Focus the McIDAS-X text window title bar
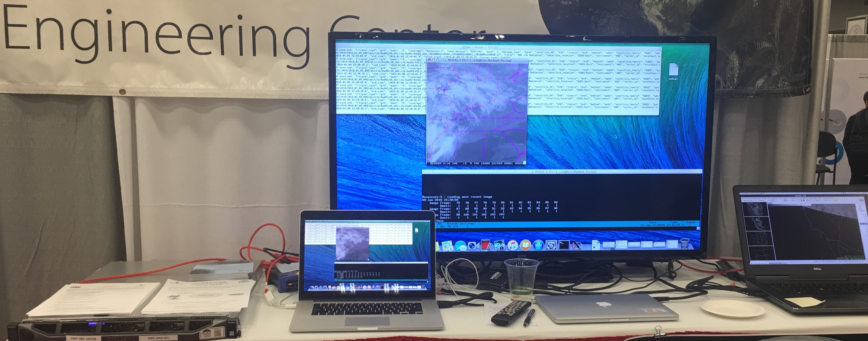The width and height of the screenshot is (868, 341). pyautogui.click(x=562, y=172)
